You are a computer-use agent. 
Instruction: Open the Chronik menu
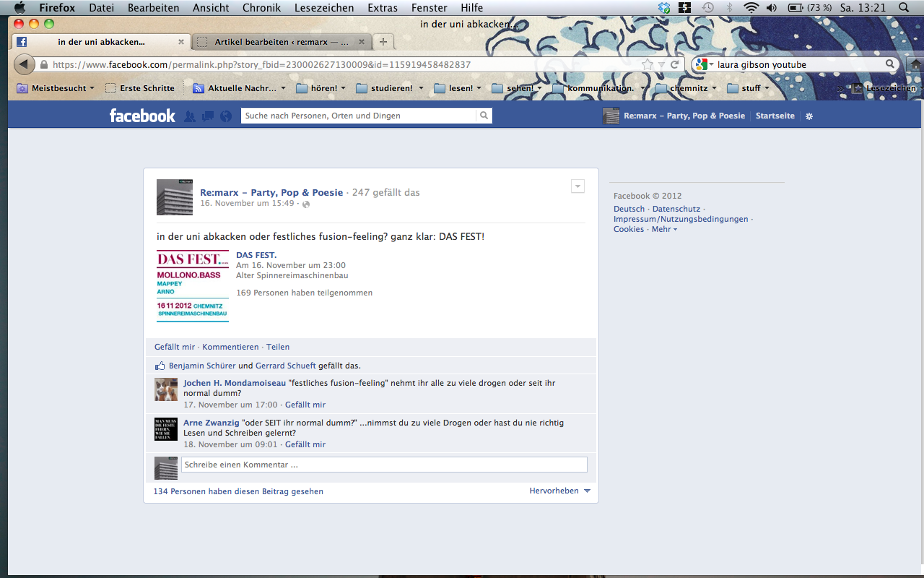click(261, 7)
